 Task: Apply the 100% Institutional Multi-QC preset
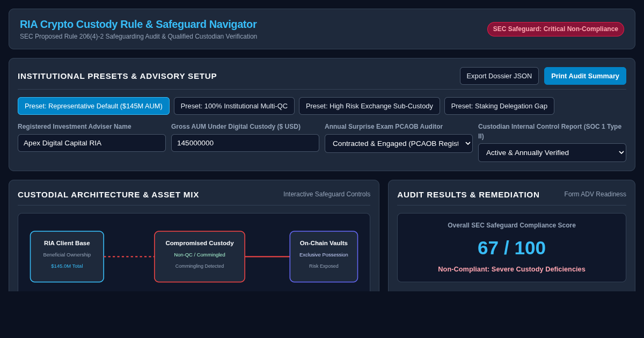tap(234, 106)
